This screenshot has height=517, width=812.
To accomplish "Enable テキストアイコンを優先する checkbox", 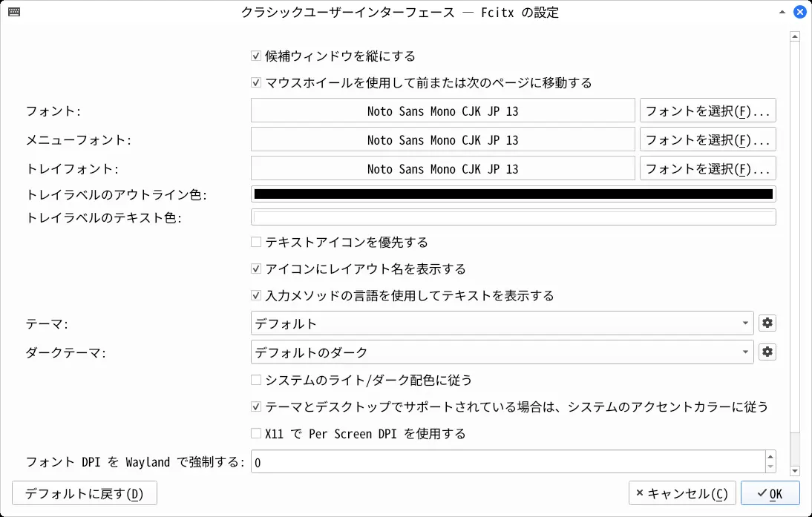I will point(256,242).
